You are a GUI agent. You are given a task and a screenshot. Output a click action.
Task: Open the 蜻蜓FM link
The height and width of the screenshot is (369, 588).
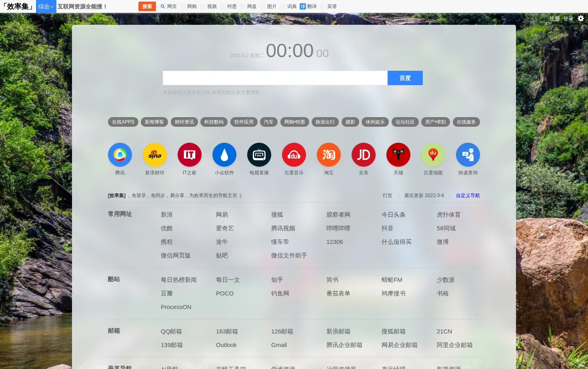pyautogui.click(x=392, y=280)
